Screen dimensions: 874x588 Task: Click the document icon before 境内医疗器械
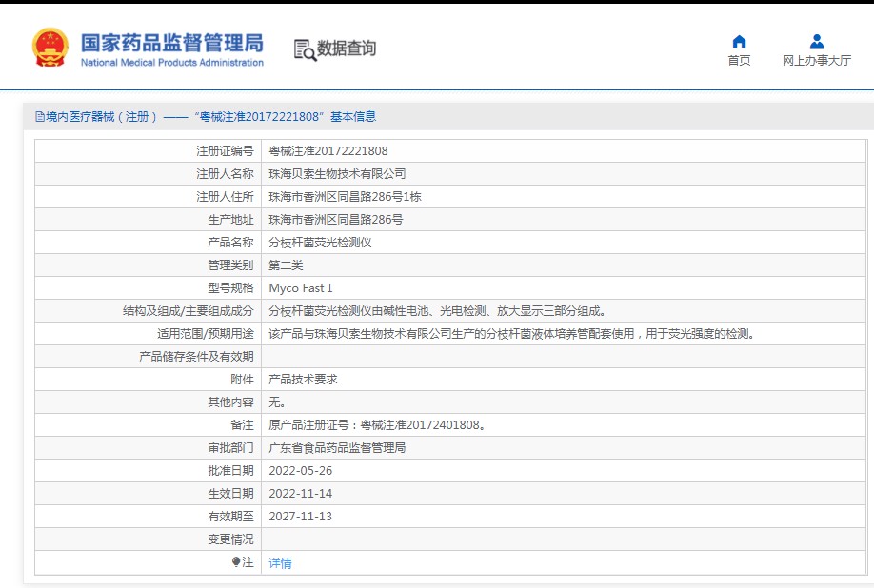click(x=39, y=117)
